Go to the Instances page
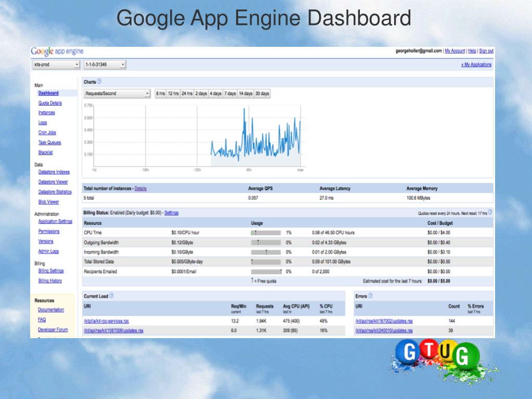The image size is (532, 399). [46, 113]
